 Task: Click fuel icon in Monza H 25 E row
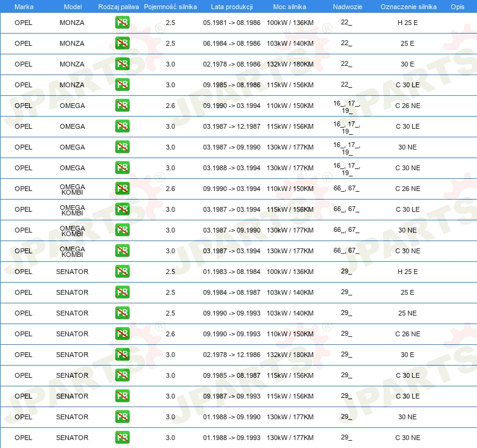(x=122, y=23)
